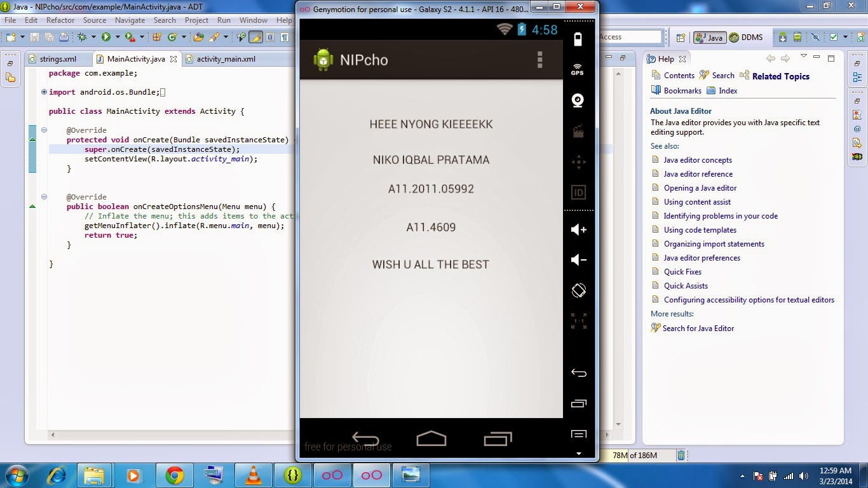Raise the Genymotion volume up button
The image size is (868, 488).
pos(578,229)
